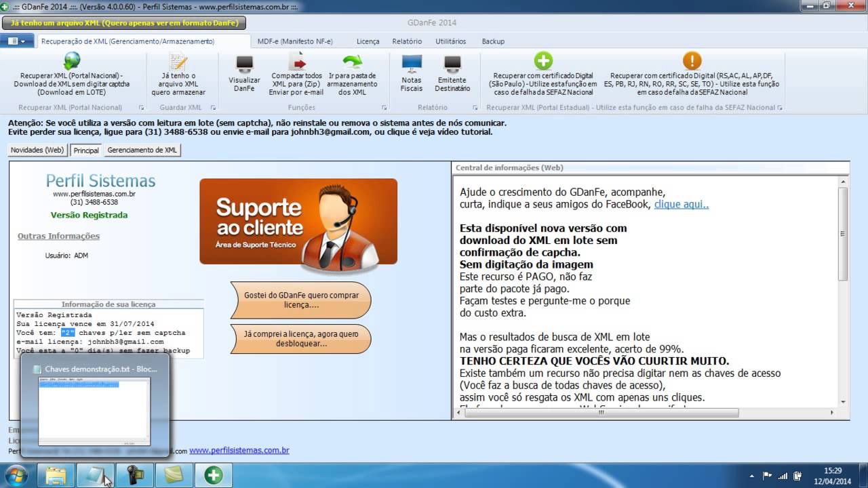This screenshot has height=488, width=868.
Task: Click the web panel scroll-up arrow
Action: 843,181
